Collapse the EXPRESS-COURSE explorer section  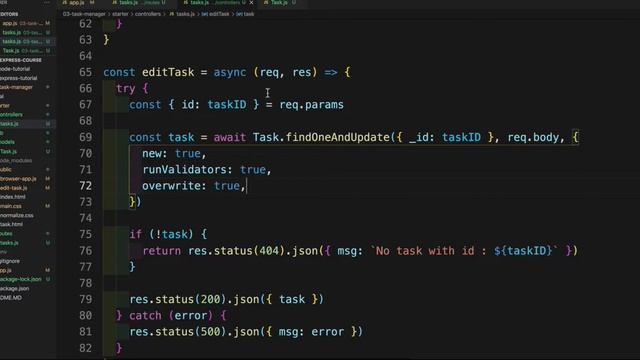pos(21,60)
